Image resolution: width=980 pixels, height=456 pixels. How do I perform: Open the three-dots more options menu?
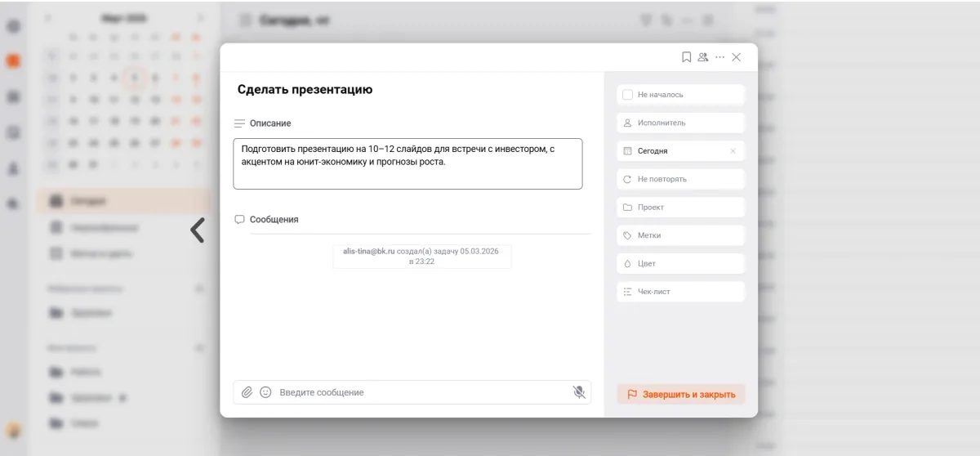[719, 57]
